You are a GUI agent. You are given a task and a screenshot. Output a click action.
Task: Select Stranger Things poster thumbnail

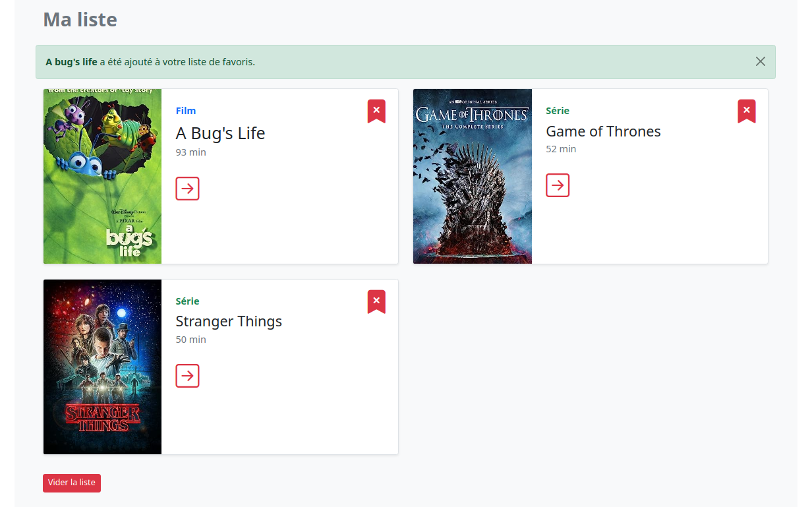pos(103,367)
